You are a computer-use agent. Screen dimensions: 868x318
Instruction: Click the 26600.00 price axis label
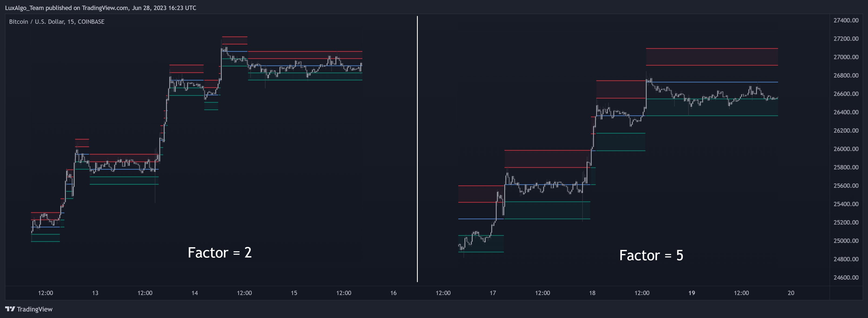(846, 94)
